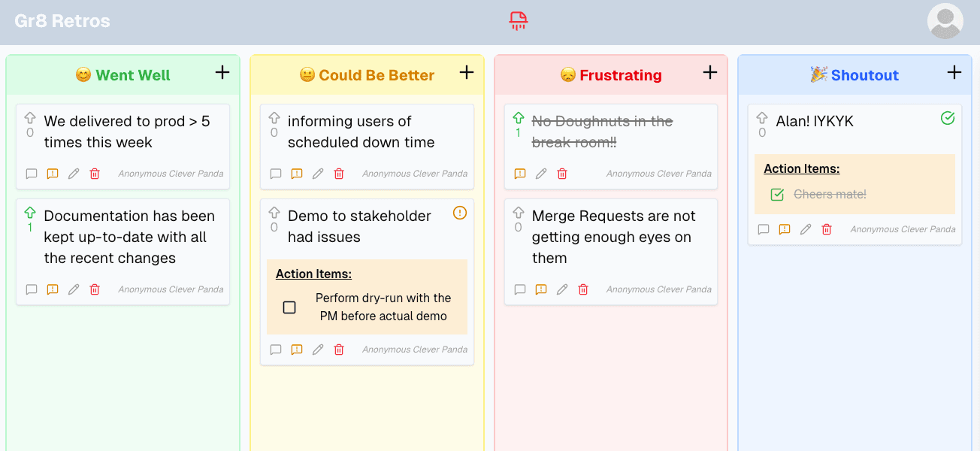Open comments on 'informing users' card
The width and height of the screenshot is (980, 451).
[x=276, y=174]
